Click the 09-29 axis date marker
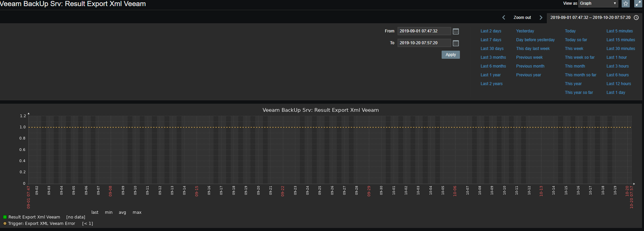Image resolution: width=644 pixels, height=231 pixels. 369,191
